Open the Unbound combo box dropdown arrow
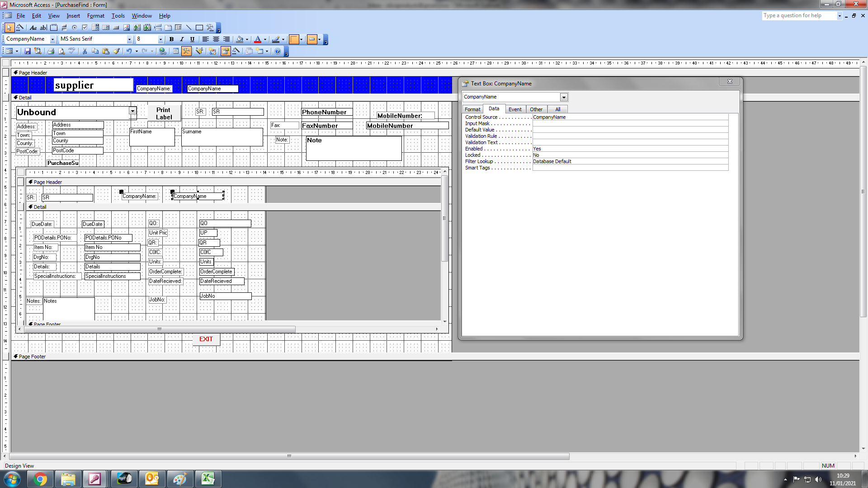This screenshot has height=488, width=868. coord(132,111)
